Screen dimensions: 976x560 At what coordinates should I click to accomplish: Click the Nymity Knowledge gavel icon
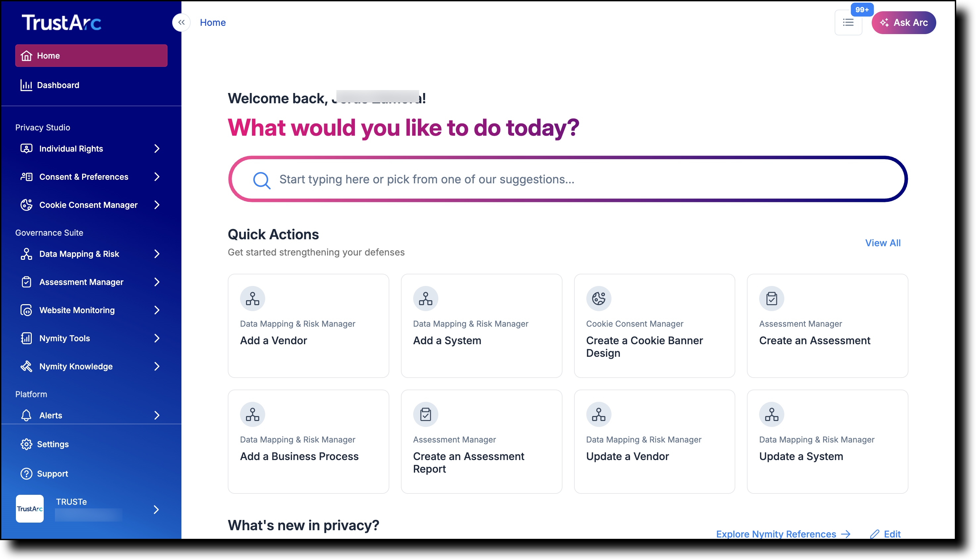coord(26,366)
